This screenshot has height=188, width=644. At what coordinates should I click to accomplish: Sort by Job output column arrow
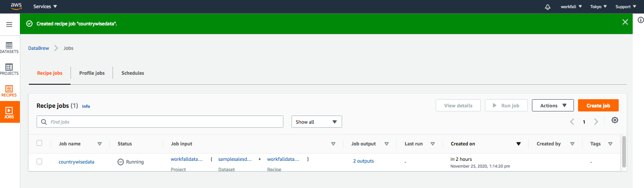(x=387, y=144)
